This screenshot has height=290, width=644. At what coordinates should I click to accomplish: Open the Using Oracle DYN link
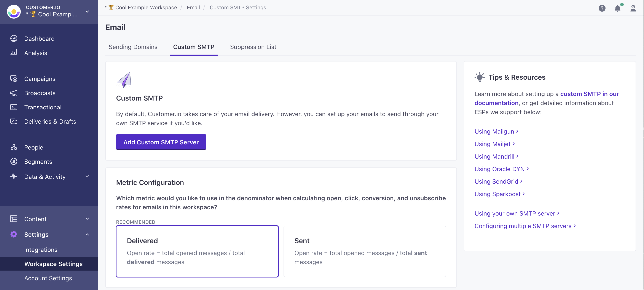[502, 169]
